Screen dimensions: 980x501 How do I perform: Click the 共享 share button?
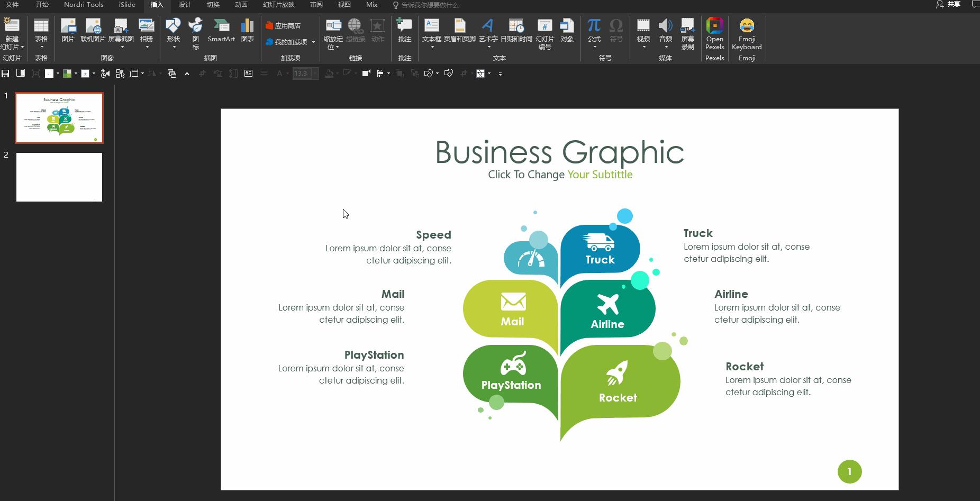pos(948,5)
